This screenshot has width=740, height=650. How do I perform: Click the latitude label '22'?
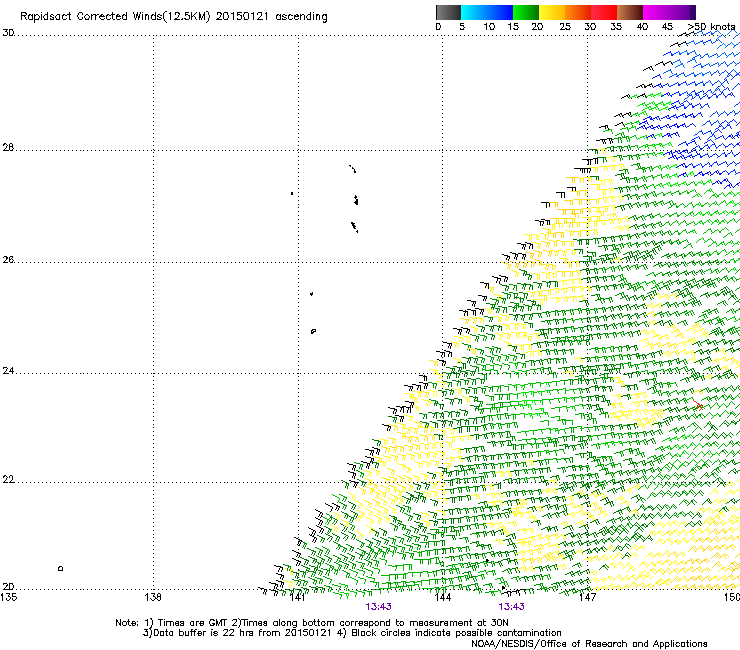click(x=8, y=480)
